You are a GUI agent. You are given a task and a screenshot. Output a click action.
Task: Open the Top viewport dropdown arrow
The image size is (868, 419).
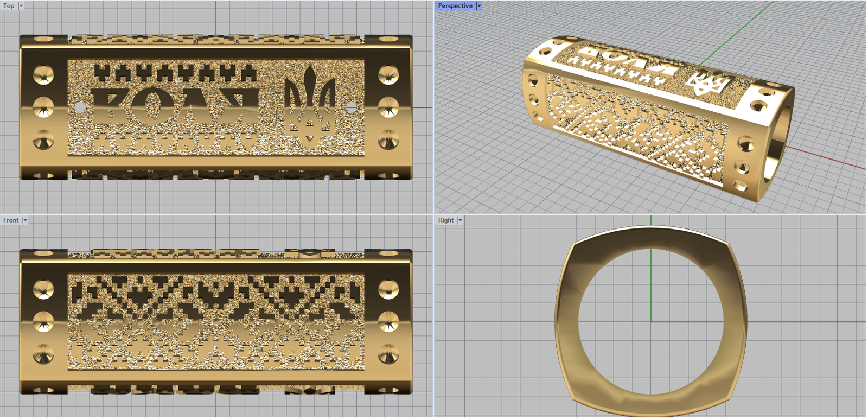pos(21,6)
